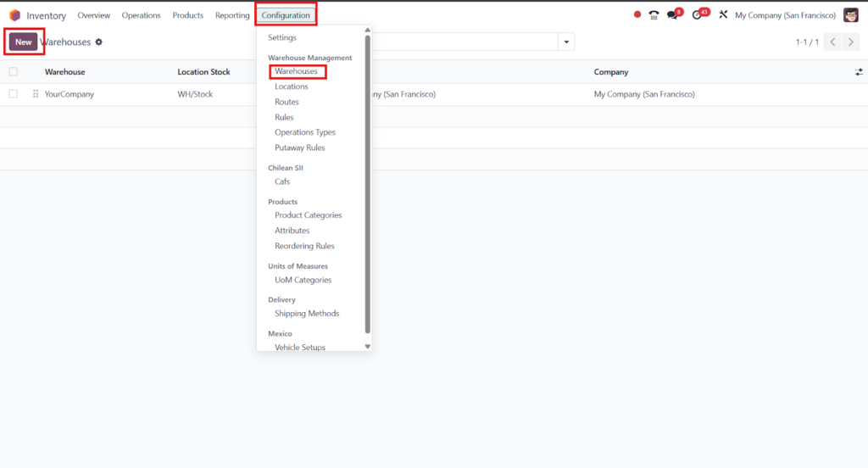
Task: Tick the checkbox for YourCompany row
Action: tap(14, 94)
